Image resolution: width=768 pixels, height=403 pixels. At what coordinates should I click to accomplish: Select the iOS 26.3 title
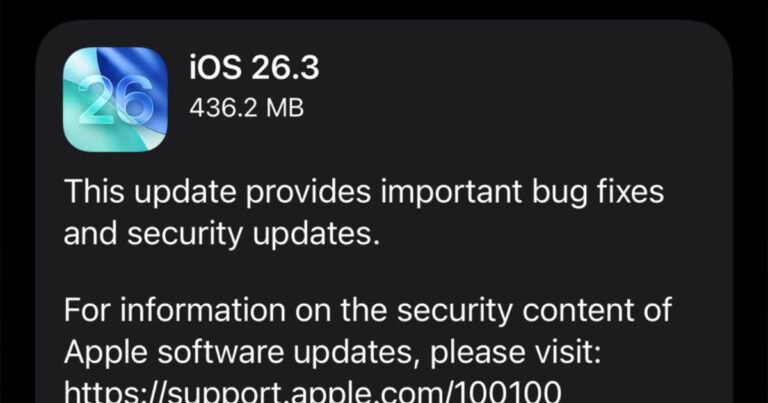[254, 68]
